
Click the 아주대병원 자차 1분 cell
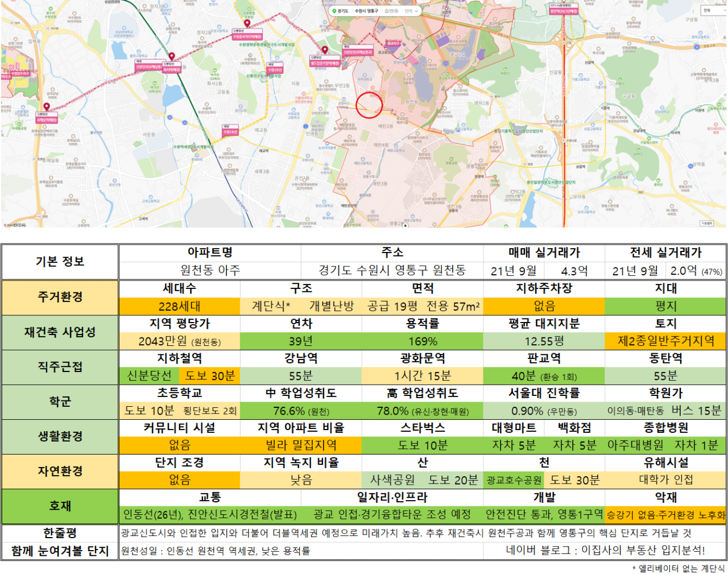tap(665, 445)
